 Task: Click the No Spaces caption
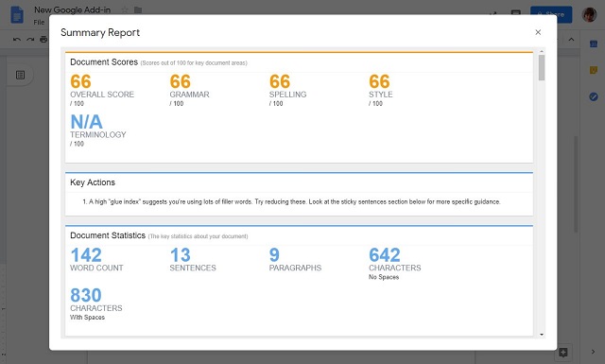[x=384, y=277]
